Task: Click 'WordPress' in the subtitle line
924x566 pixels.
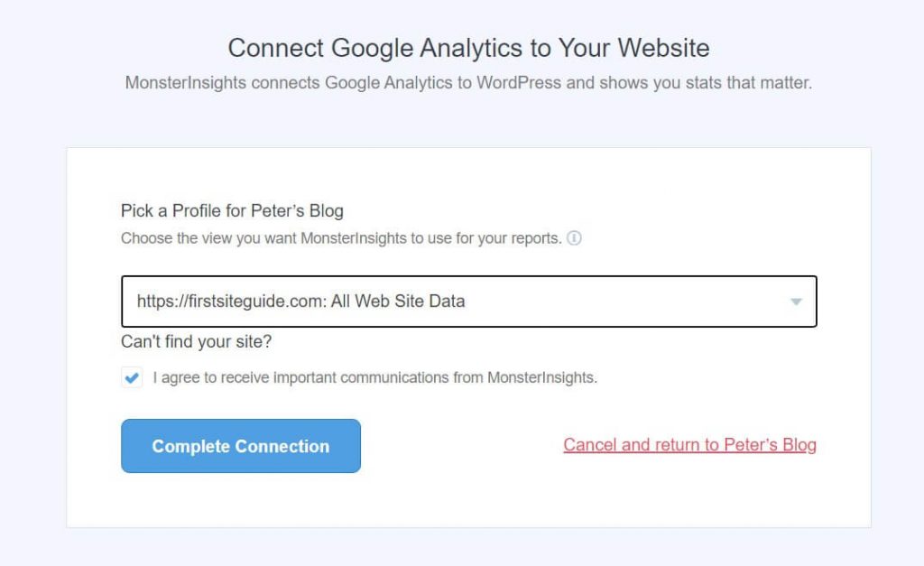Action: pyautogui.click(x=519, y=83)
